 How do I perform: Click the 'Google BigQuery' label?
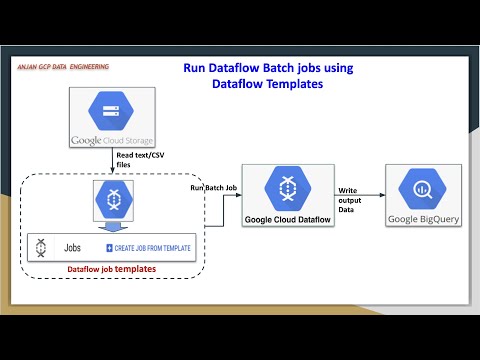coord(423,219)
